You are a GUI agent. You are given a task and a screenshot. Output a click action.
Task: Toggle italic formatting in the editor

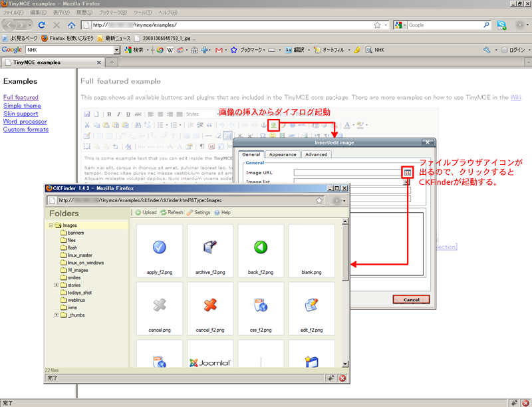click(x=119, y=114)
